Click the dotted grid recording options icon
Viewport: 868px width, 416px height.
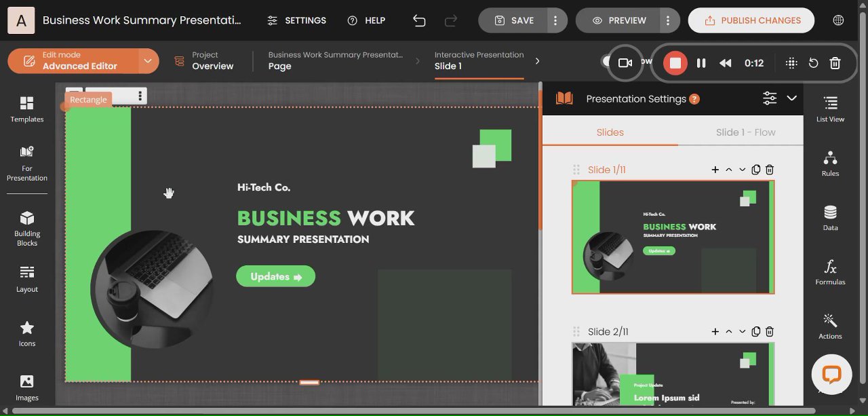(x=791, y=63)
